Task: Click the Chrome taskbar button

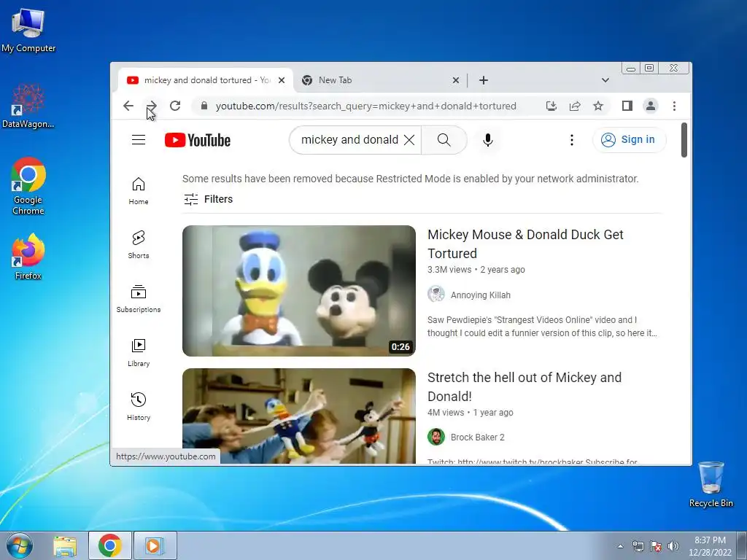Action: pyautogui.click(x=110, y=545)
